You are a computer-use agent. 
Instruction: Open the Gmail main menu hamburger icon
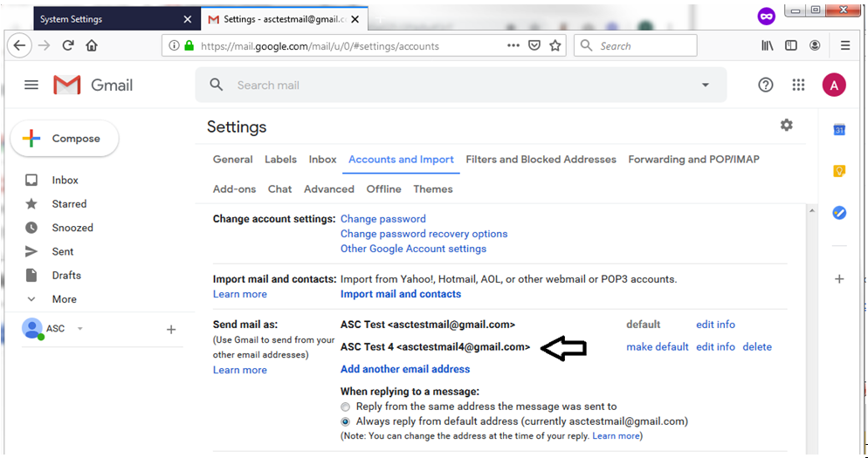(31, 85)
